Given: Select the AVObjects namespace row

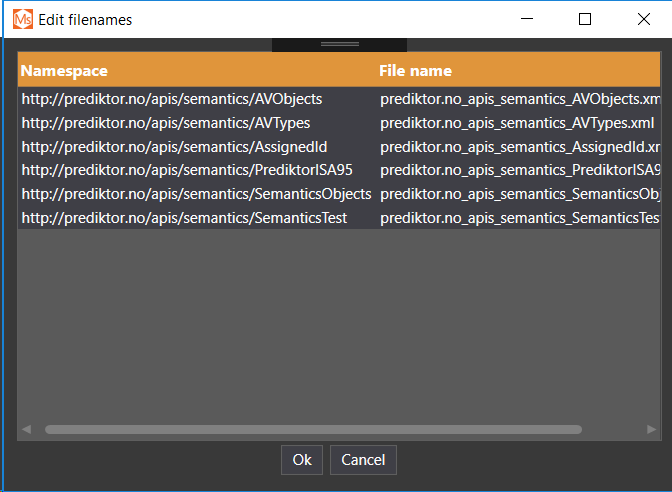Looking at the screenshot, I should point(172,99).
